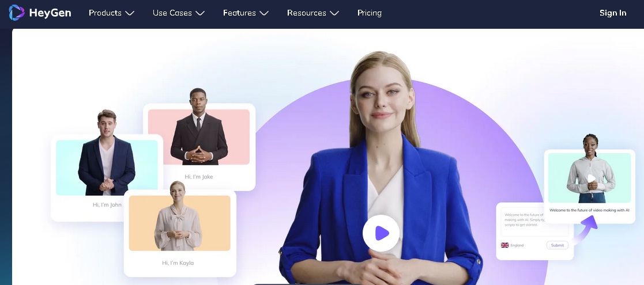Play the small preview video on right card
This screenshot has width=644, height=285.
(591, 178)
